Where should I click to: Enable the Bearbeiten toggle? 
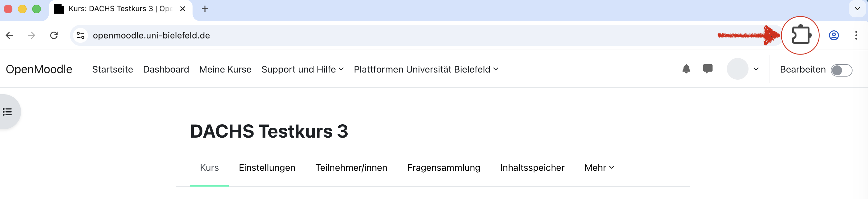click(841, 70)
